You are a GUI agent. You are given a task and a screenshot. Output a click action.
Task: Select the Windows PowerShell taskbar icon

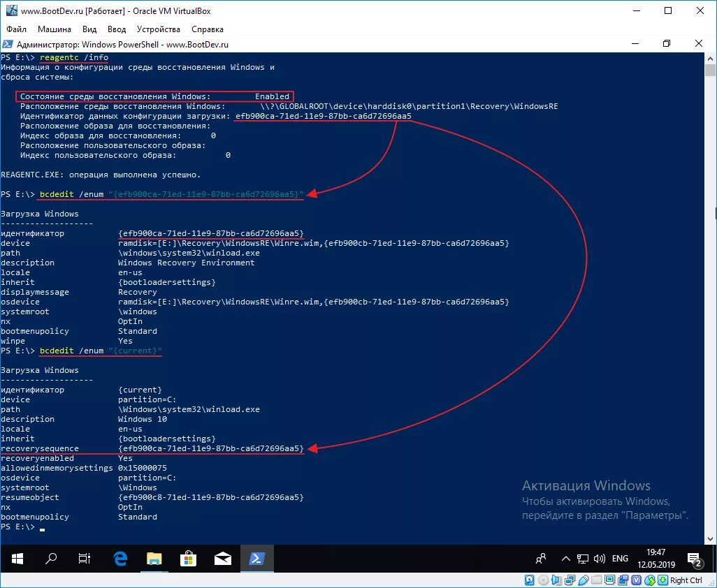coord(257,559)
